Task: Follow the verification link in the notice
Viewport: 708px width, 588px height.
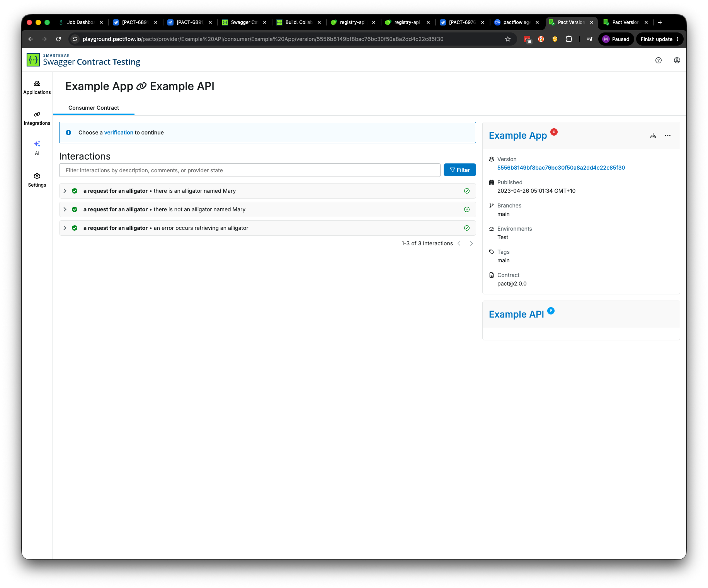Action: 119,133
